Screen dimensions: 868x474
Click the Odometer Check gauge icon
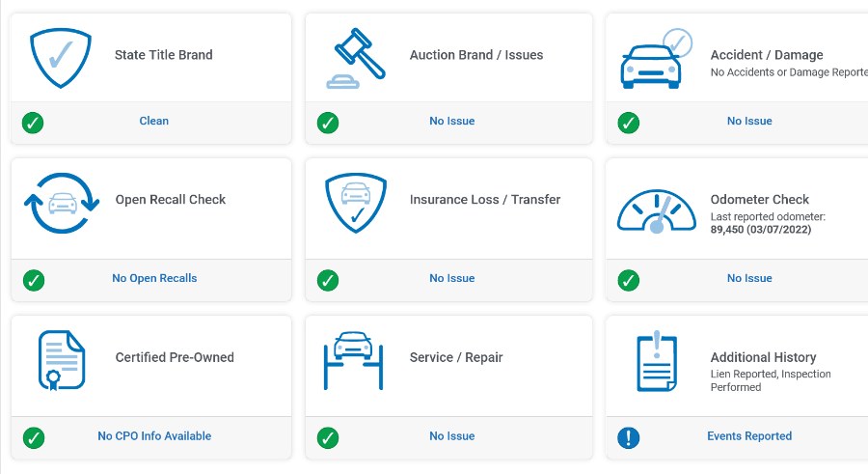[x=657, y=211]
